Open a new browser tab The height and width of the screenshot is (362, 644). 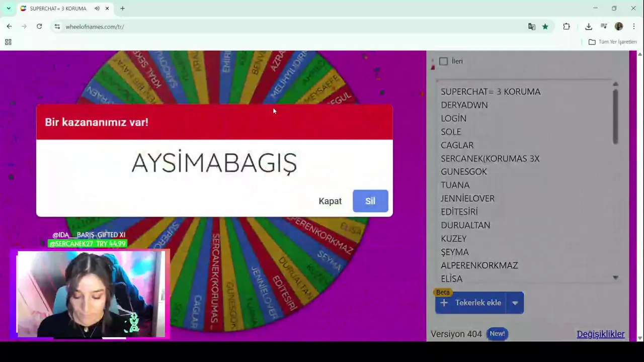click(122, 9)
